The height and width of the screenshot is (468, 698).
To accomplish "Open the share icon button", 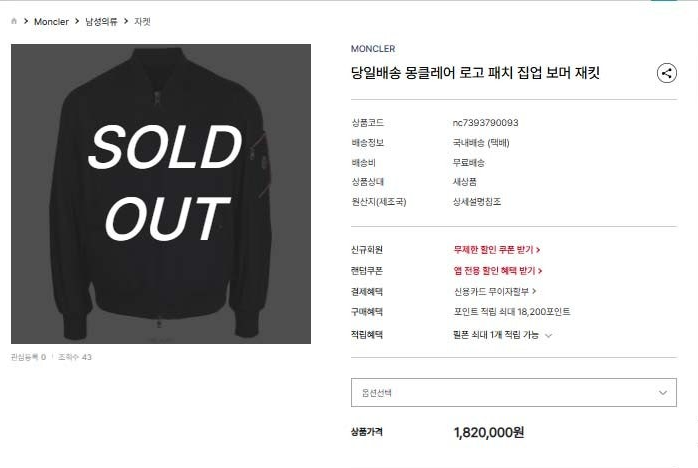I will [666, 73].
